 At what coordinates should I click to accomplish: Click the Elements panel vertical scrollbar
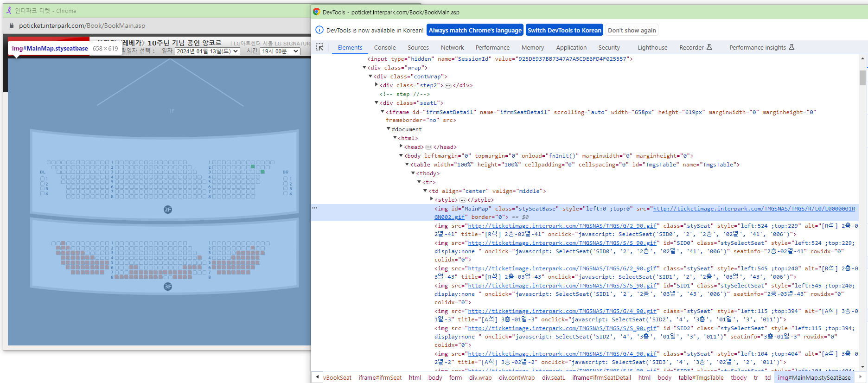862,77
